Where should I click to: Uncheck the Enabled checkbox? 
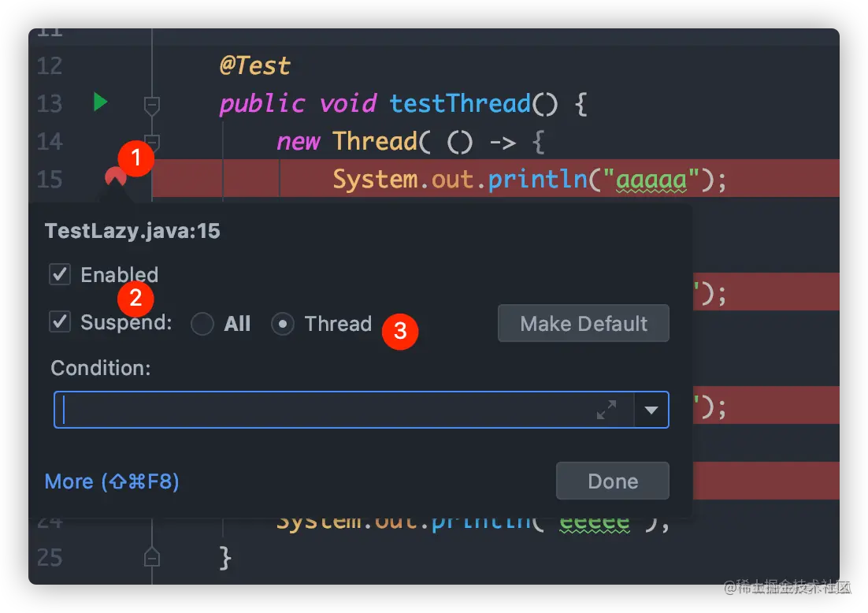click(x=60, y=274)
